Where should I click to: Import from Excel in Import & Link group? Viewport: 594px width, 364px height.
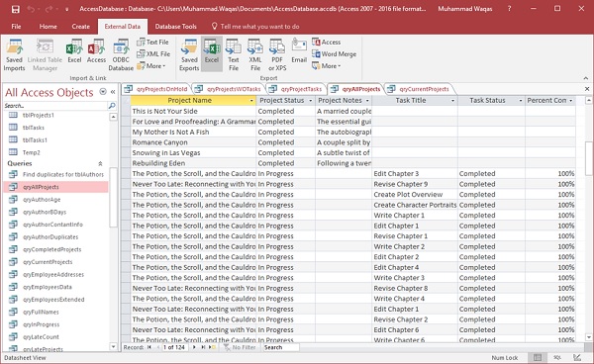[x=74, y=51]
